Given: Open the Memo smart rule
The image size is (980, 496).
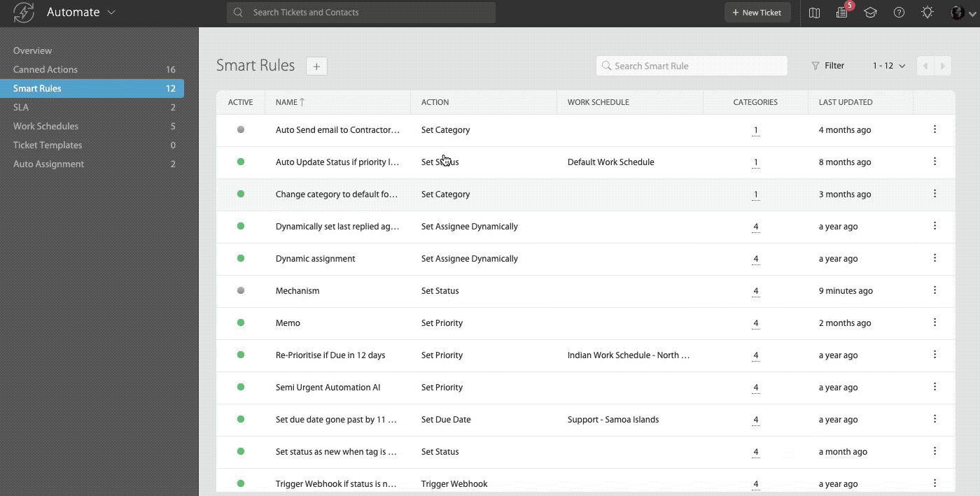Looking at the screenshot, I should pos(288,323).
